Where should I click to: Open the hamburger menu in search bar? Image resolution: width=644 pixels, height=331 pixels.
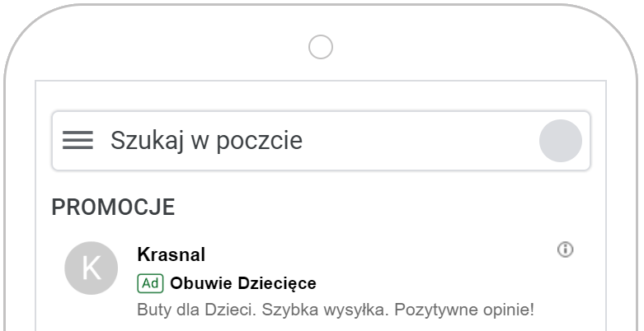click(78, 141)
